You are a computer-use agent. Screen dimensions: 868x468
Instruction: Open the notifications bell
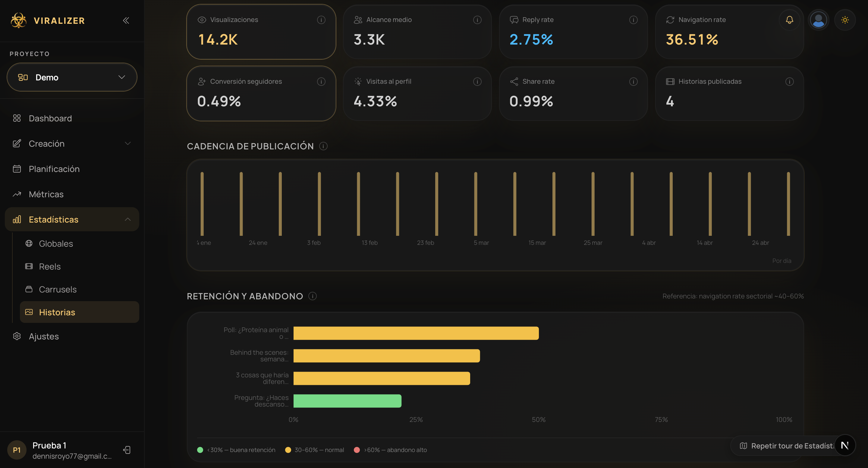[790, 20]
